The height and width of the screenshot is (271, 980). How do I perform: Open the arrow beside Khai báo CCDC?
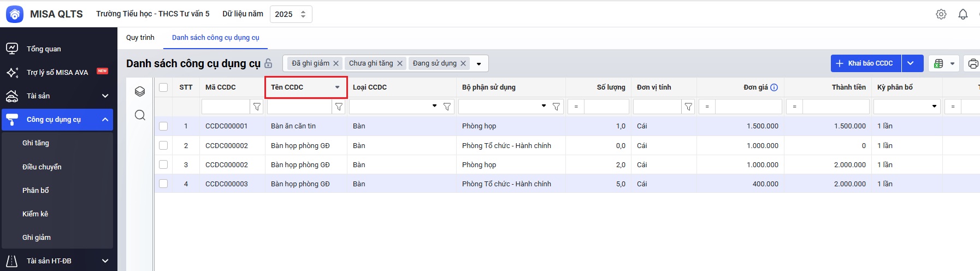point(911,63)
